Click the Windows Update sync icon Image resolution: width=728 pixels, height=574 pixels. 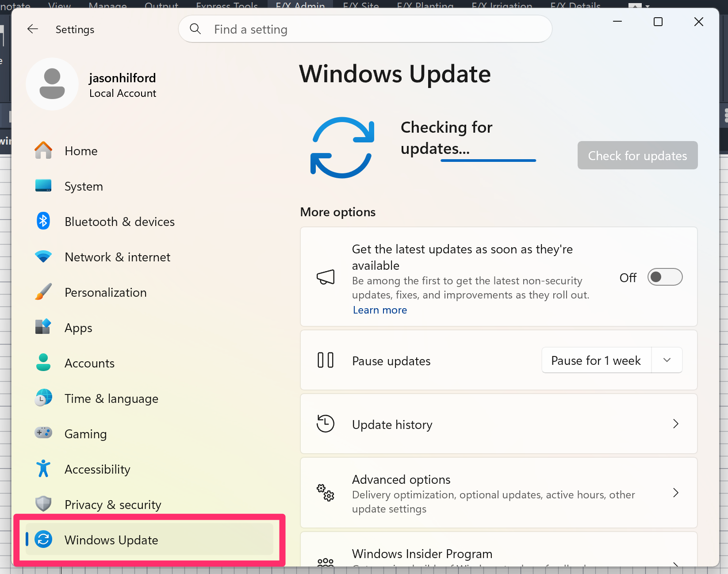click(43, 540)
